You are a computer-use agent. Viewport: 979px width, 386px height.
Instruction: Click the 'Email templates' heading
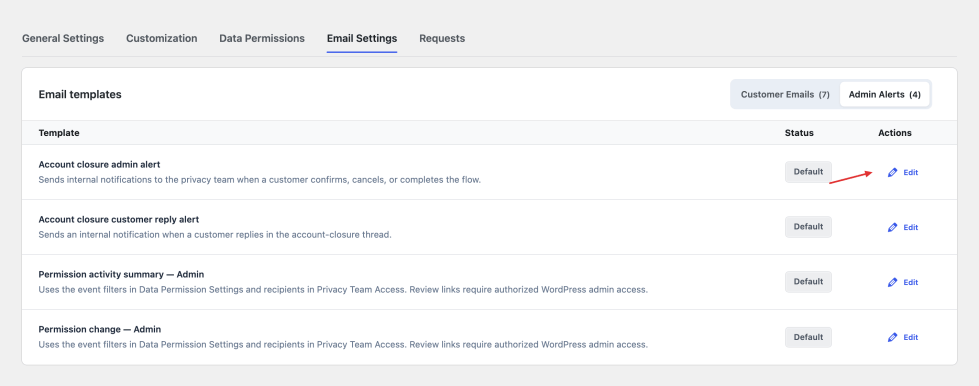tap(80, 94)
